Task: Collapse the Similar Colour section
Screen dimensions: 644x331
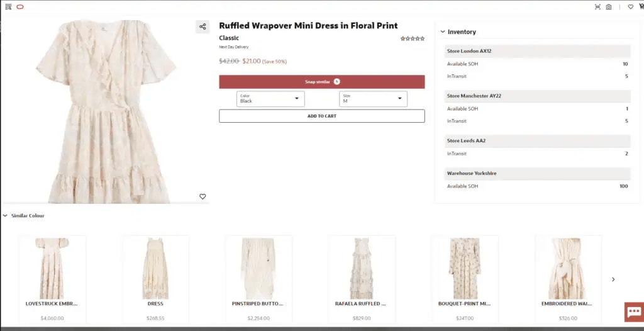Action: click(x=6, y=216)
